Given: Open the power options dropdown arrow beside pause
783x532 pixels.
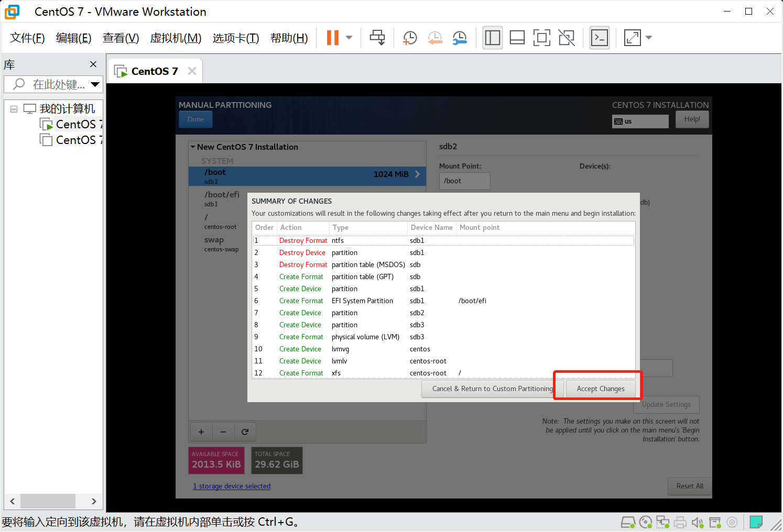Looking at the screenshot, I should [349, 38].
